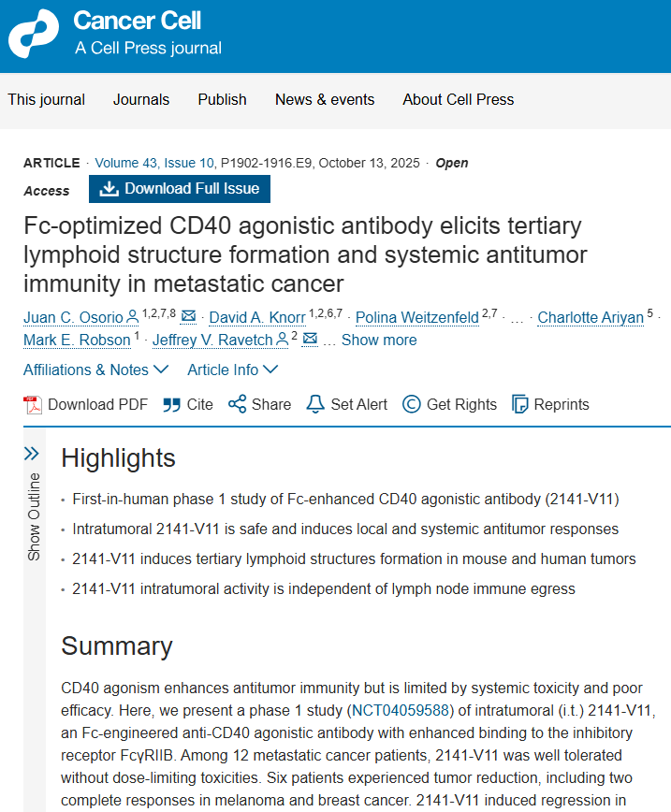Click envelope icon next to Juan C. Osorio
The width and height of the screenshot is (671, 812).
click(x=188, y=316)
